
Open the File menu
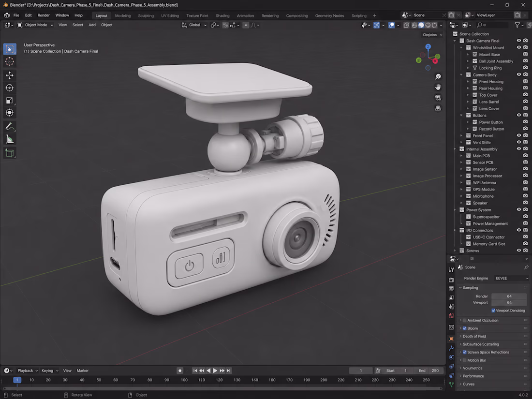pyautogui.click(x=16, y=15)
